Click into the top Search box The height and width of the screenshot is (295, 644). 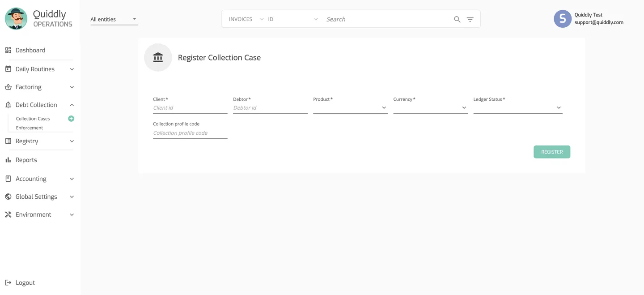387,19
